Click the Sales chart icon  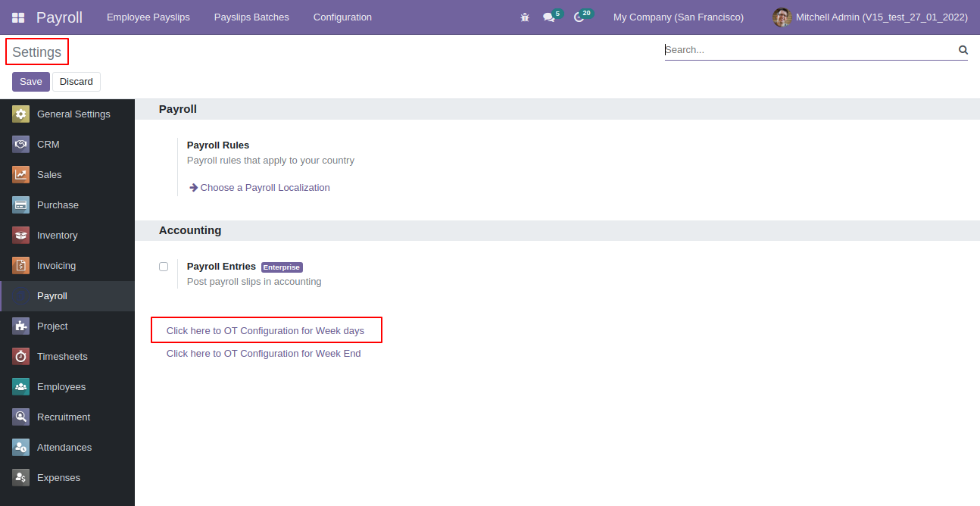(20, 175)
